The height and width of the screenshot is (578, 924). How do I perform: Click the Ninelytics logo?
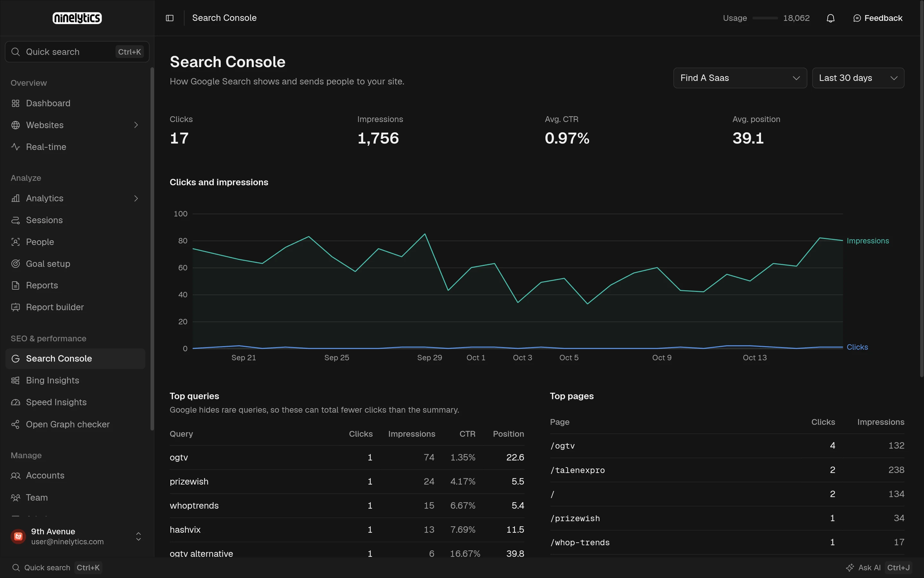[x=77, y=18]
